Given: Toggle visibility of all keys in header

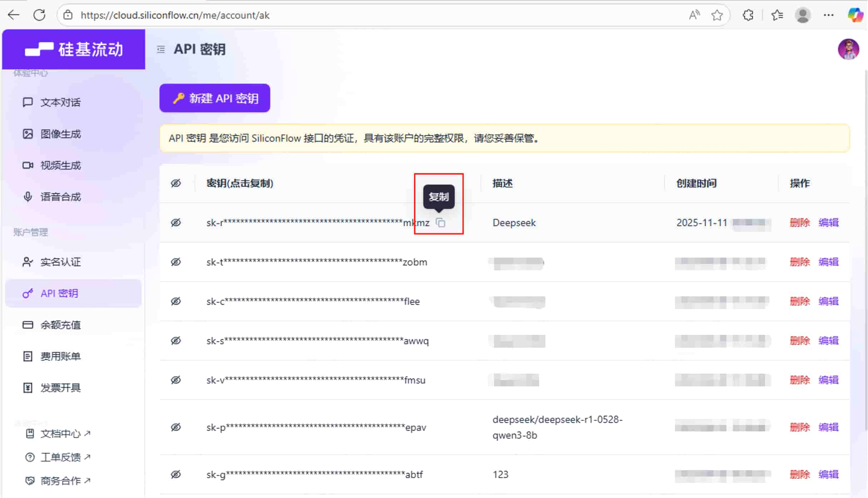Looking at the screenshot, I should (x=176, y=183).
